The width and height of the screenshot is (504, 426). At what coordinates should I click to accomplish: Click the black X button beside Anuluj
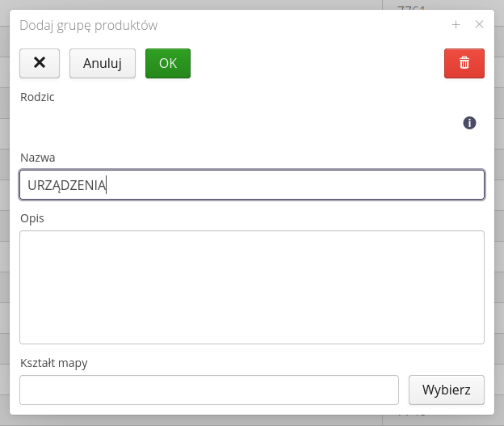[40, 63]
